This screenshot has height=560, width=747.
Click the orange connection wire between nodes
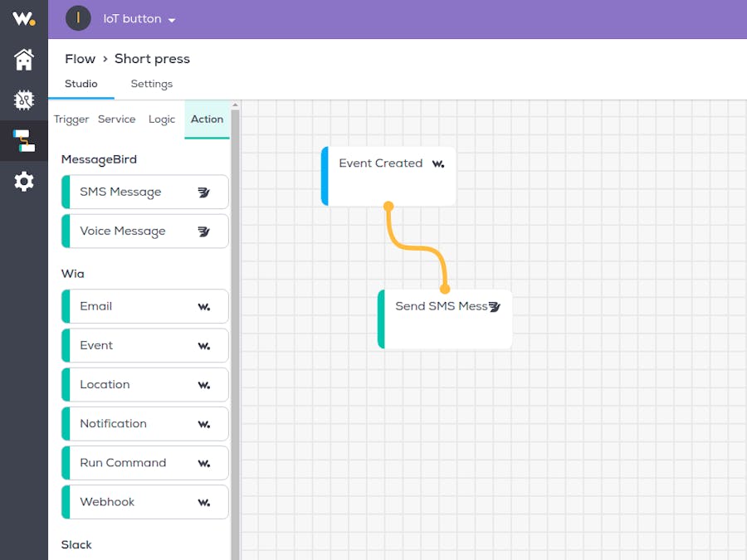(x=417, y=247)
